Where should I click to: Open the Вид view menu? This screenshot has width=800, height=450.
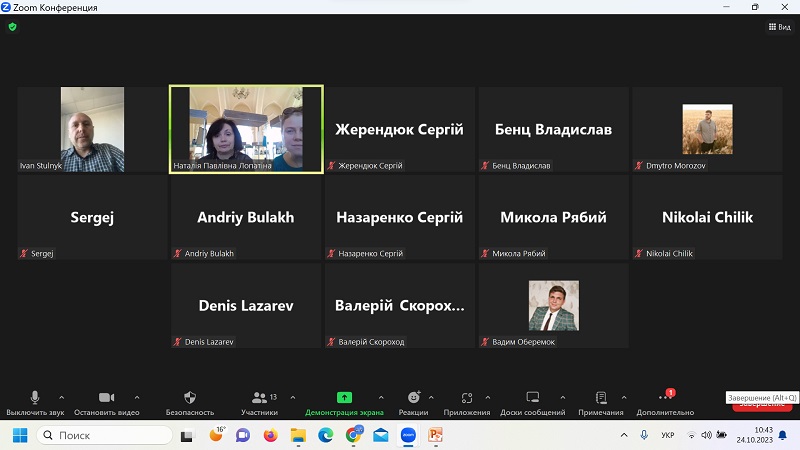click(x=779, y=27)
